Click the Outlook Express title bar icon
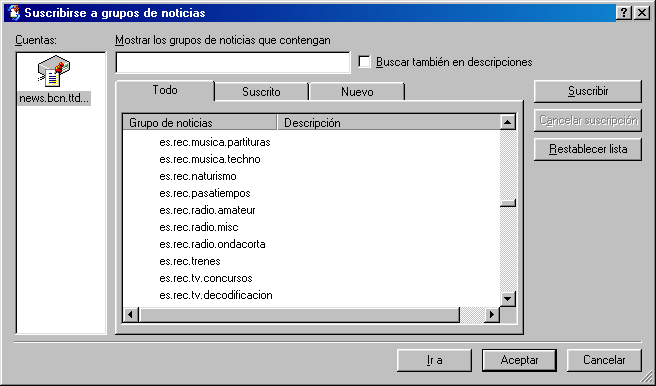Viewport: 656px width, 386px height. (13, 13)
